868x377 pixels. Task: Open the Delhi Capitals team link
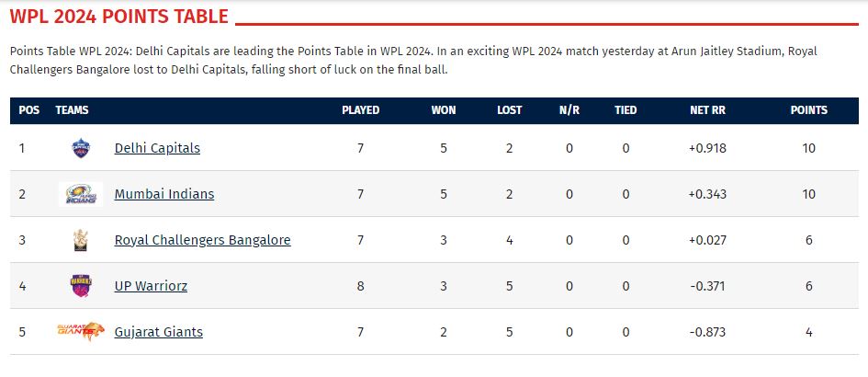[157, 148]
